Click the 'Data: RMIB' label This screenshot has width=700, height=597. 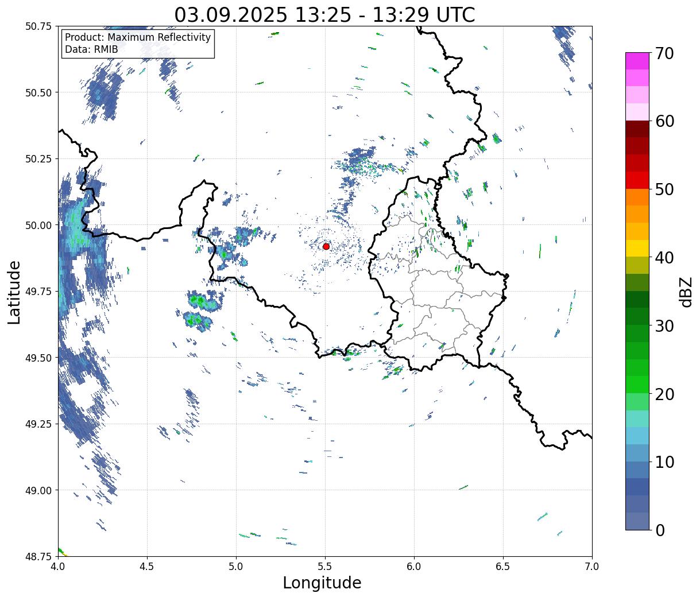[x=91, y=49]
